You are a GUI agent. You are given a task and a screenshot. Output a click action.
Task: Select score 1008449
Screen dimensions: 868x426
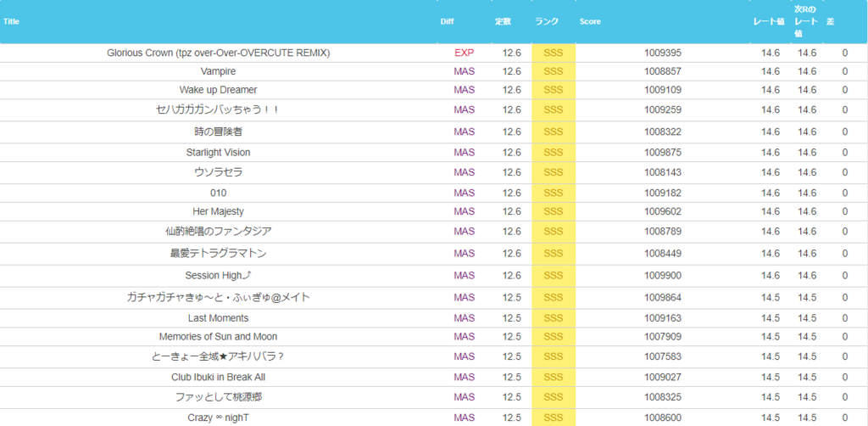(x=663, y=253)
